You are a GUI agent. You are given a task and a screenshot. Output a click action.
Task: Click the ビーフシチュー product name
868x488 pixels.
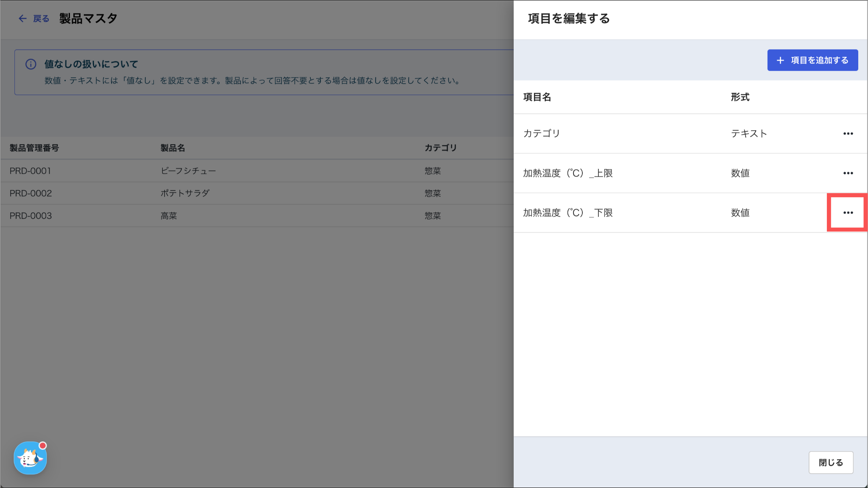188,171
